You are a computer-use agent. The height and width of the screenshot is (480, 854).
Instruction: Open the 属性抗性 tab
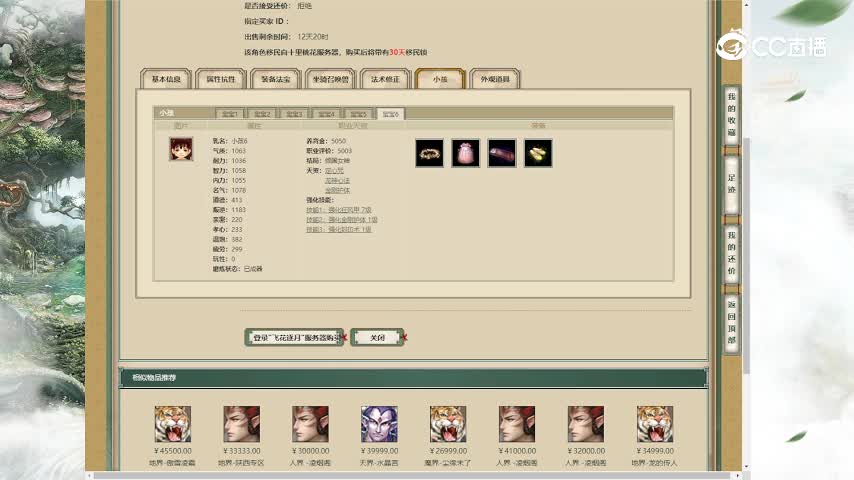(x=221, y=79)
